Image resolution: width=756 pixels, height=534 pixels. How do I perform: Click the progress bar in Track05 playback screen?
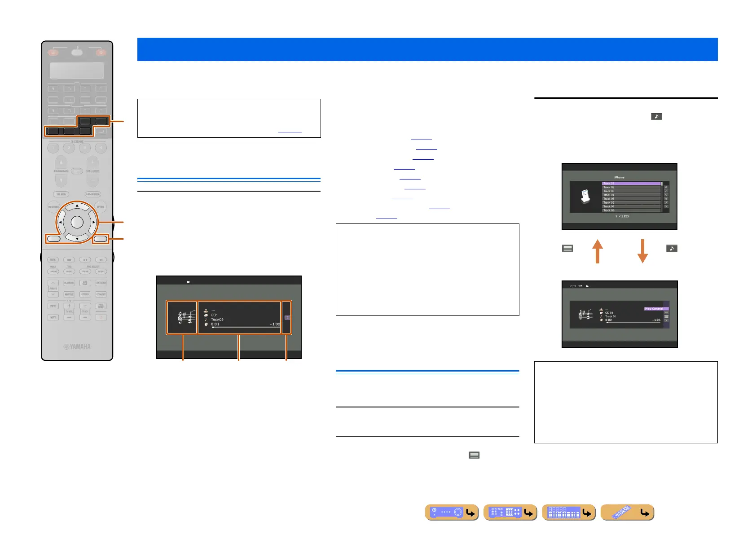[246, 327]
